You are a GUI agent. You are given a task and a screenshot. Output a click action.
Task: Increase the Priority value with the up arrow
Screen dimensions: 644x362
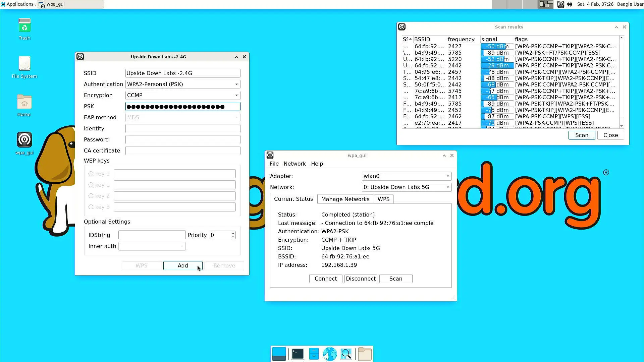[233, 233]
